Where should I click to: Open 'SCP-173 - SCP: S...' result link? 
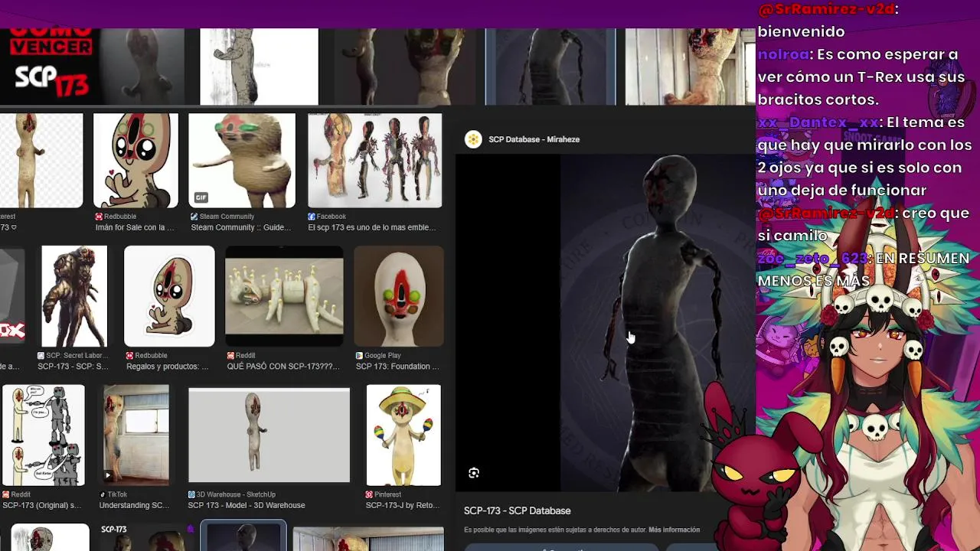pos(73,367)
